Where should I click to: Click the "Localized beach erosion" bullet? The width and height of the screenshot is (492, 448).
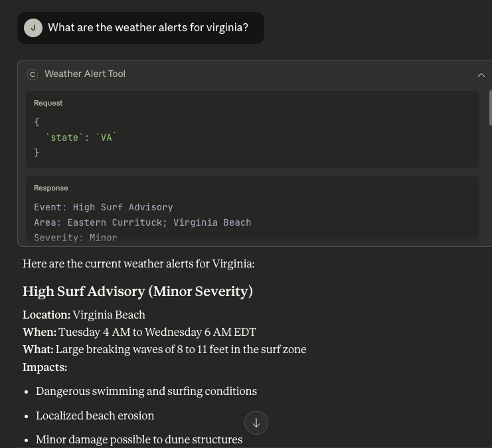[95, 416]
